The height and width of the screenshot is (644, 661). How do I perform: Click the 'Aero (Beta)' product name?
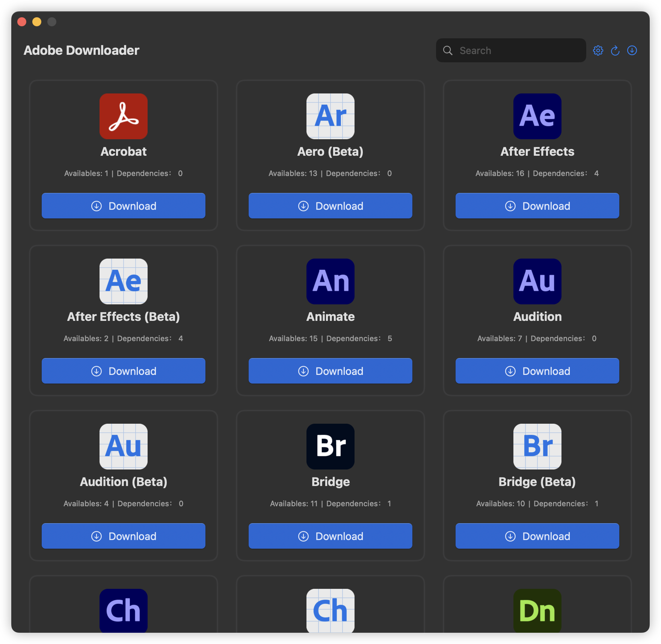(x=330, y=152)
